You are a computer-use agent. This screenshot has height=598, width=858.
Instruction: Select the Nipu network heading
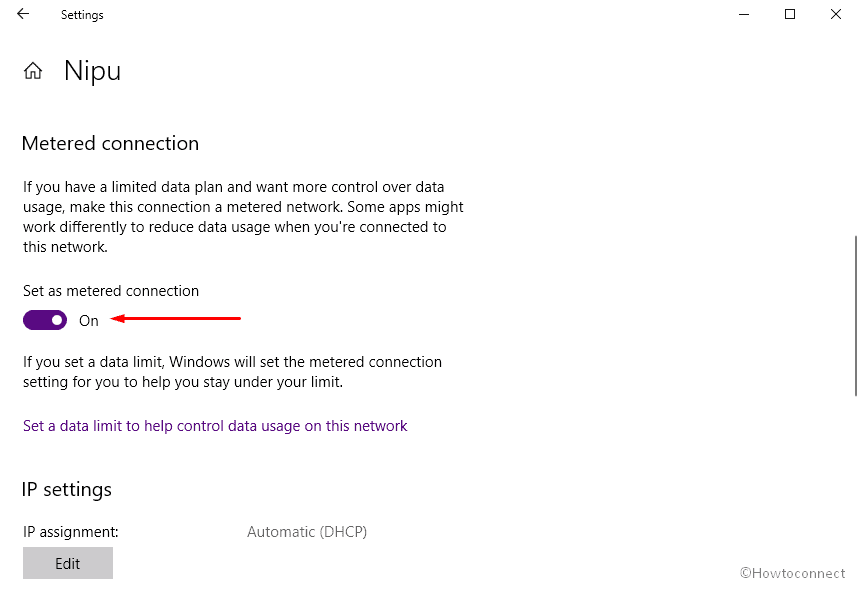[x=92, y=71]
